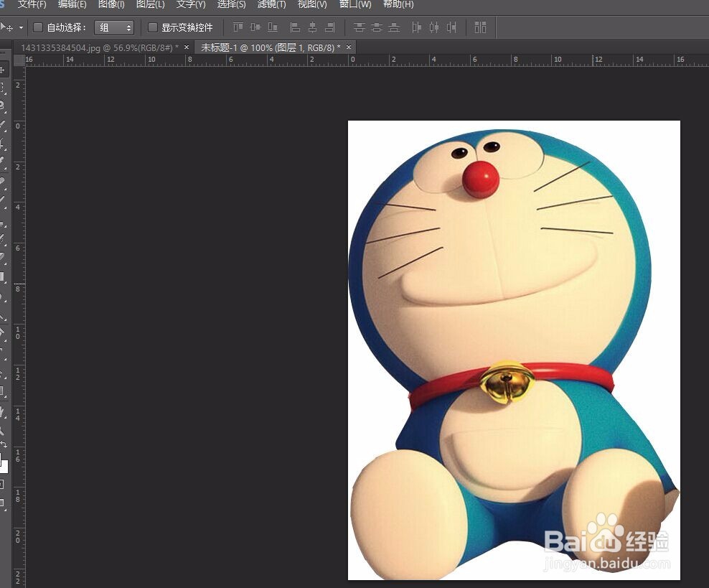
Task: Click the Align top edges icon
Action: [x=238, y=27]
